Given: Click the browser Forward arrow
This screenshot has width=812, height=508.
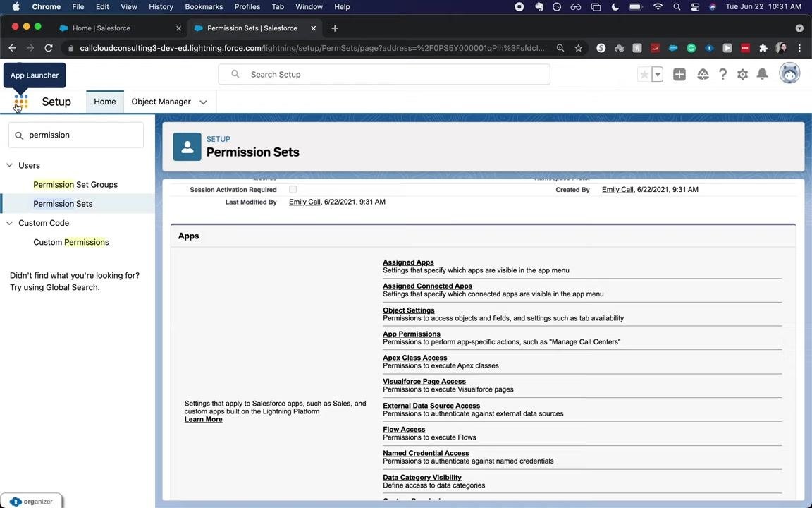Looking at the screenshot, I should [x=30, y=48].
